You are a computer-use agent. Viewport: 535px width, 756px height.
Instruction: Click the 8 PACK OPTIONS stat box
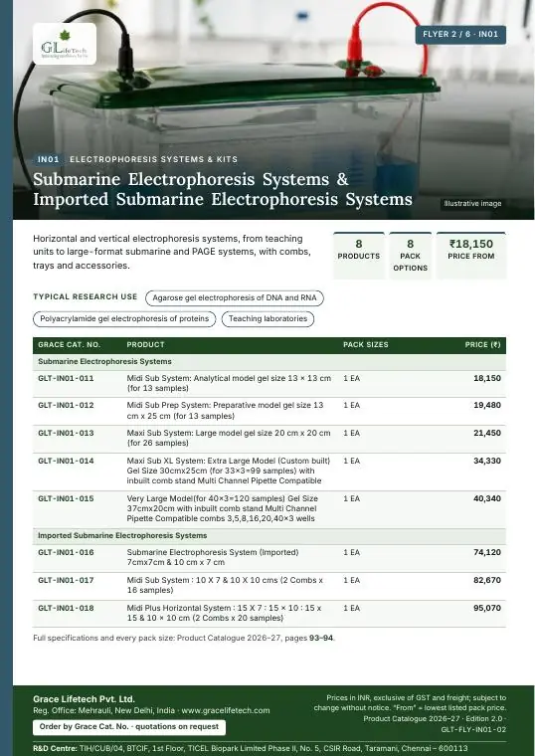coord(410,255)
